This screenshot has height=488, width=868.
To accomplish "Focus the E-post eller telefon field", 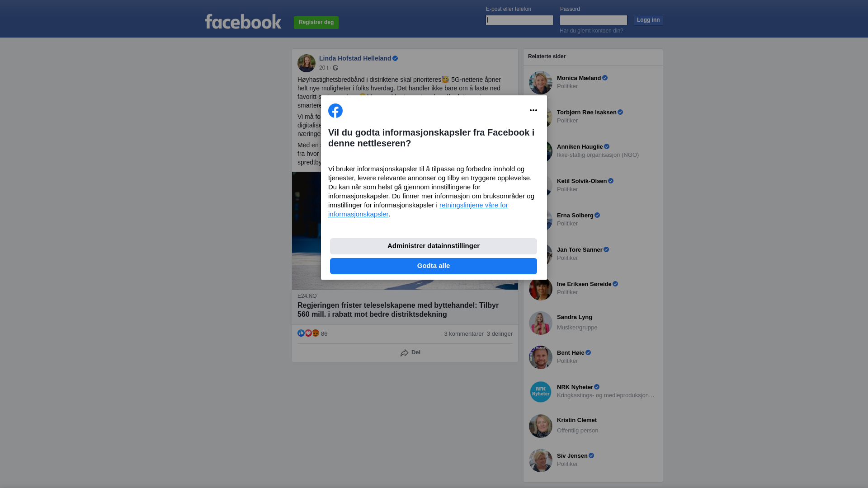I will click(x=519, y=20).
